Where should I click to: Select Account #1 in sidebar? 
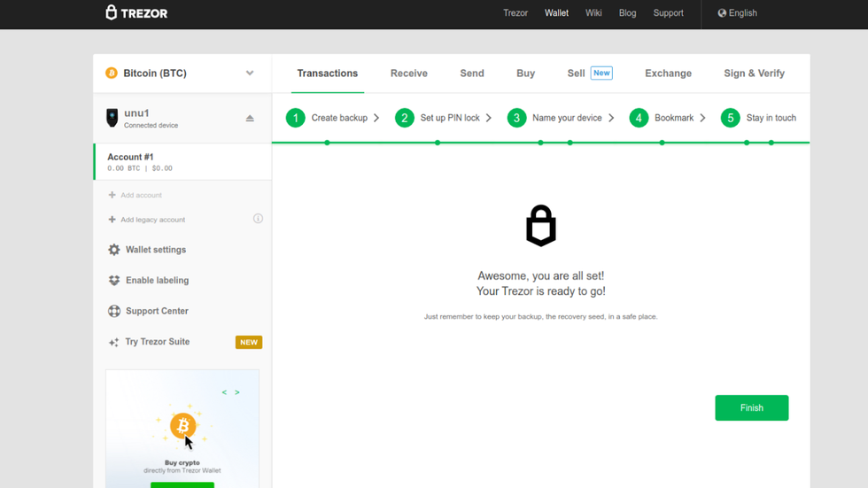182,162
